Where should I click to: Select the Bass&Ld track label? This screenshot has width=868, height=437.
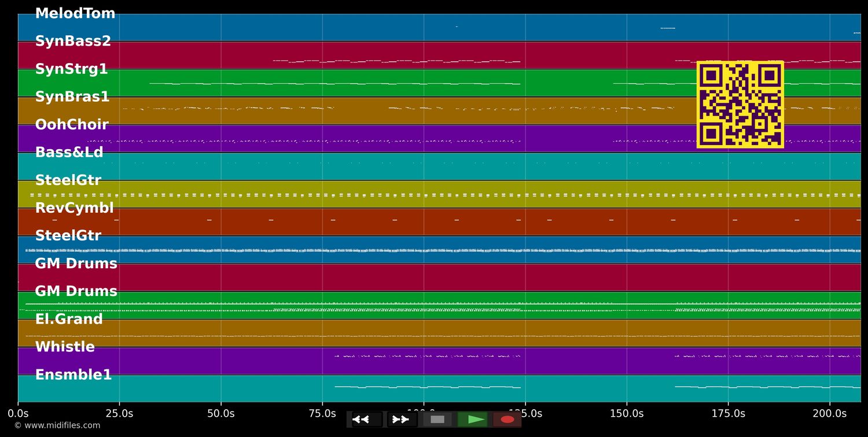click(x=69, y=153)
